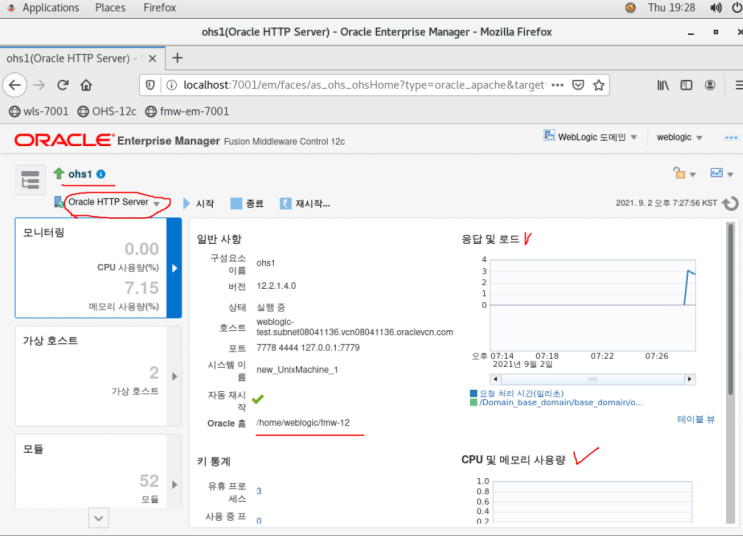Click the chart time slider left arrow

496,379
